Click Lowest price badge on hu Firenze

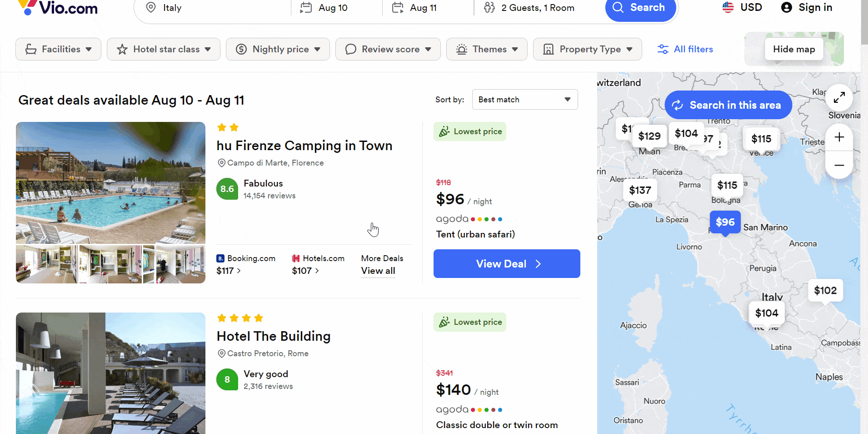pos(470,131)
